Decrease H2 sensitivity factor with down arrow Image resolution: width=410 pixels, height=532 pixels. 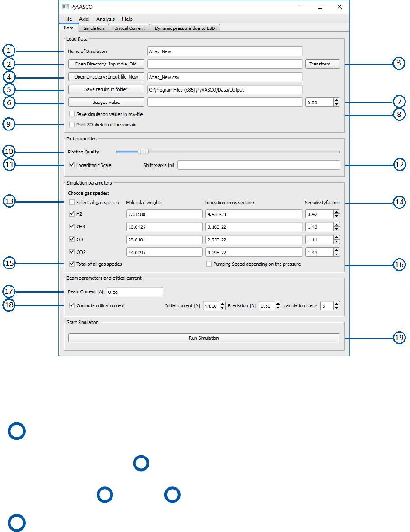click(336, 216)
